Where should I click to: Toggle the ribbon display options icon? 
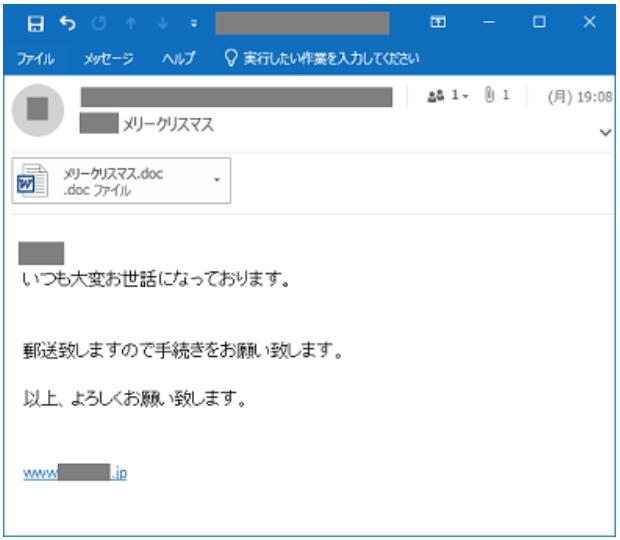pyautogui.click(x=438, y=22)
